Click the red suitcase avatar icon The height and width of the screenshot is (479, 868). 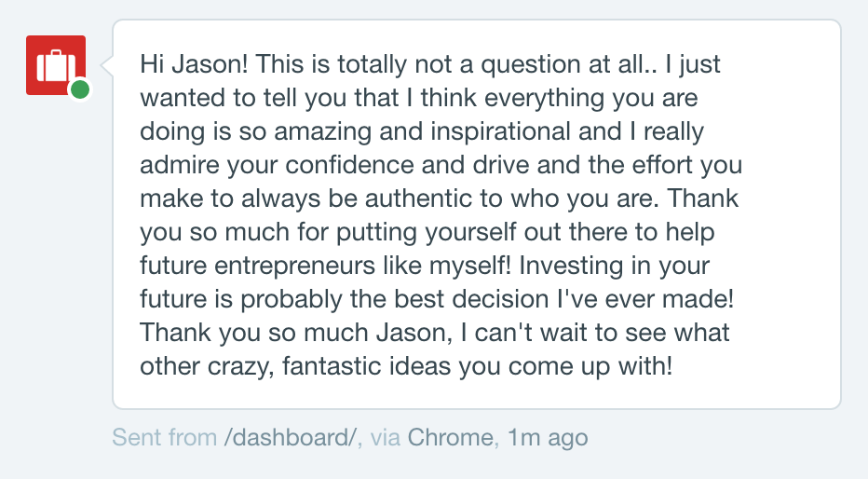tap(55, 65)
